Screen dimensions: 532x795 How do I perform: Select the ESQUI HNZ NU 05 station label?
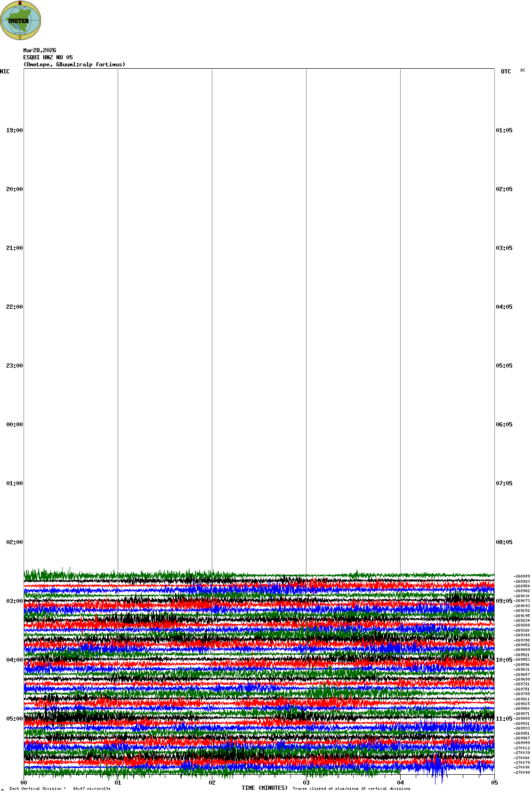tap(48, 57)
